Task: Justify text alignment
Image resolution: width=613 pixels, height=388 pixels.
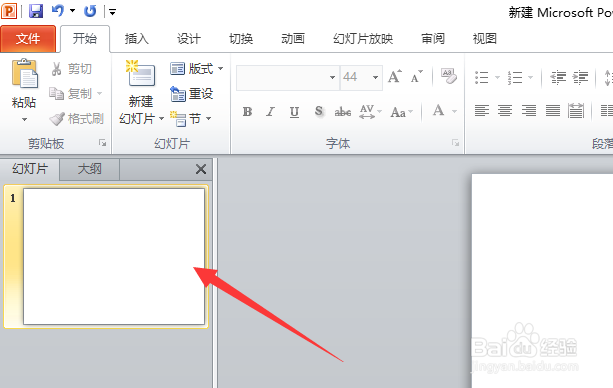Action: pos(553,111)
